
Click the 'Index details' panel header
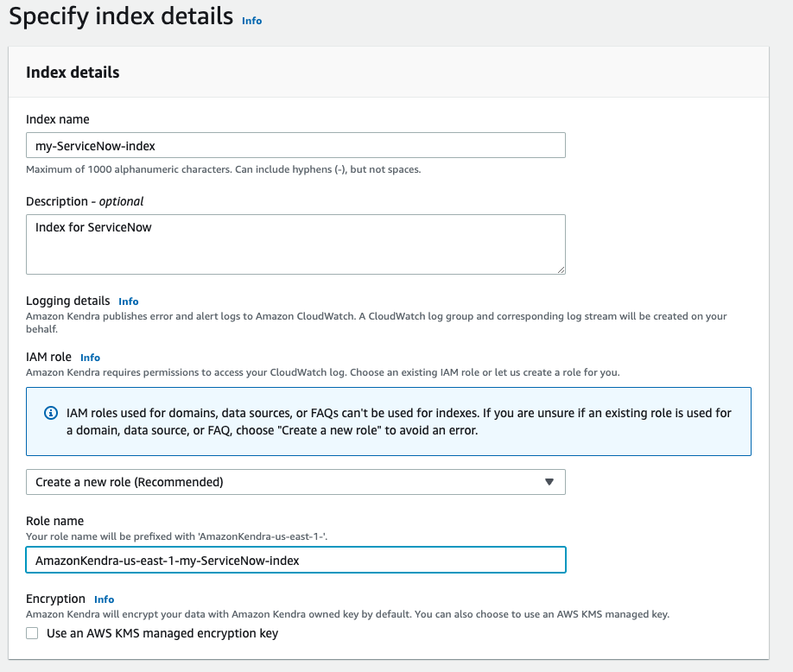(73, 72)
